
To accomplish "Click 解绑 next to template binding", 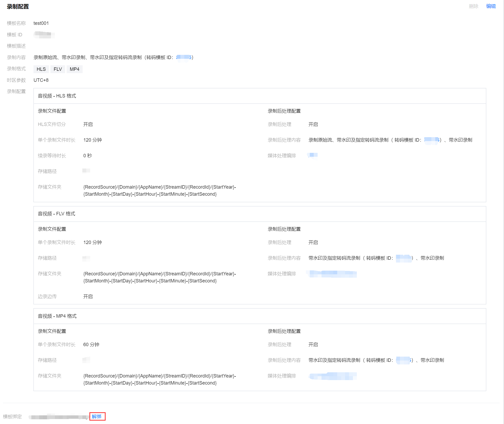I will tap(97, 416).
